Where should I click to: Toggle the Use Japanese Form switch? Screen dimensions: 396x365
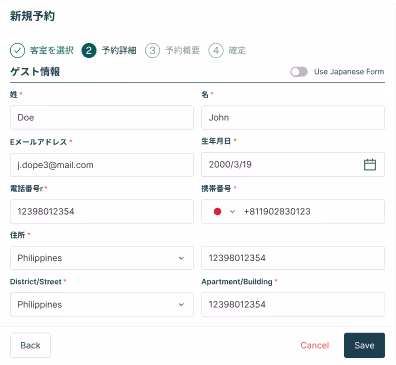click(299, 72)
